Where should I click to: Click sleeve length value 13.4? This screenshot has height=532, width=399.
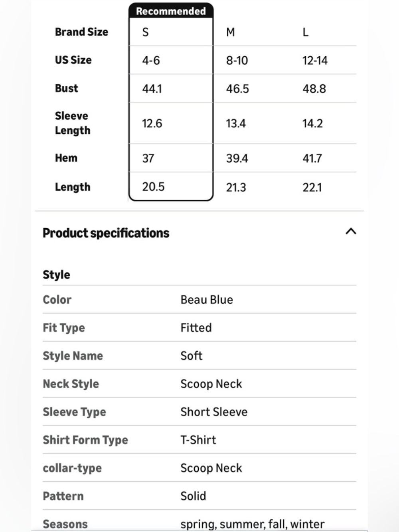236,123
